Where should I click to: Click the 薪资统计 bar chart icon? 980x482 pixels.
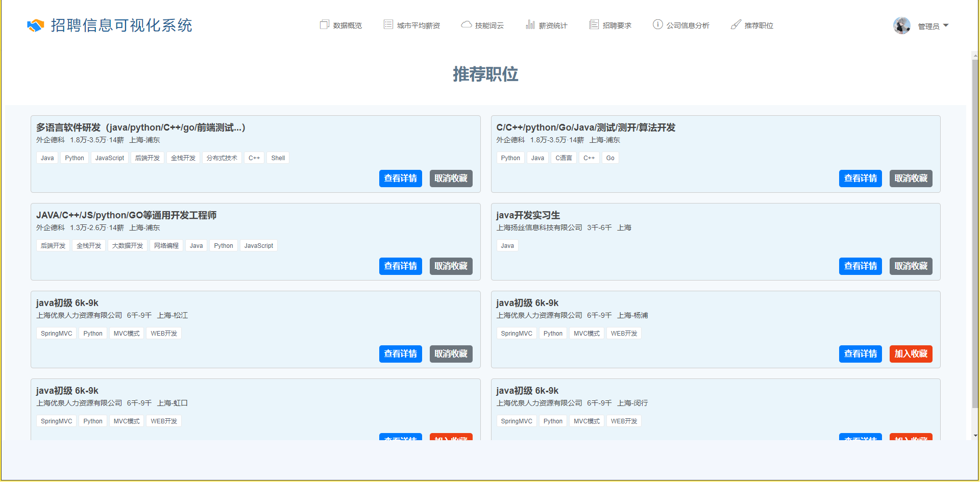(x=530, y=25)
